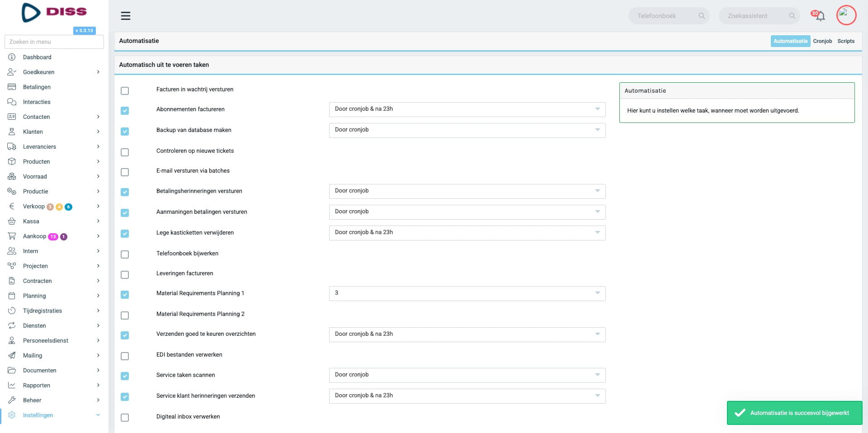Image resolution: width=868 pixels, height=433 pixels.
Task: Toggle Telefoonboek bijwerken checkbox
Action: tap(125, 254)
